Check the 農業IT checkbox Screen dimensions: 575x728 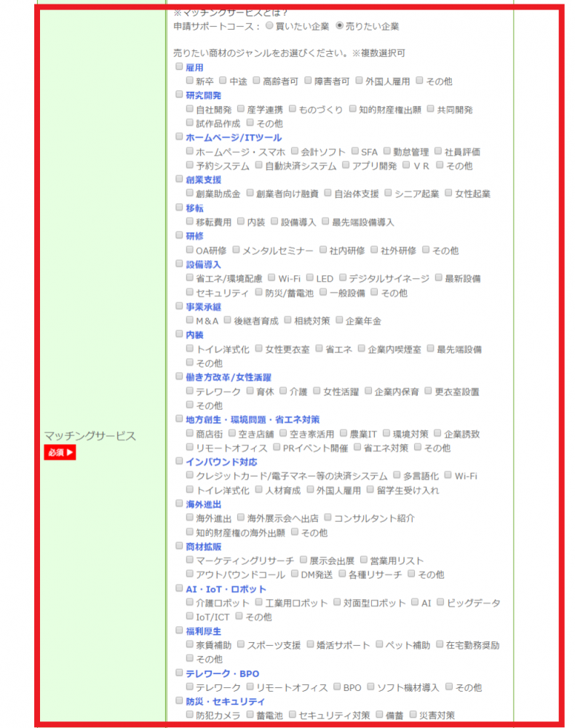(x=344, y=433)
